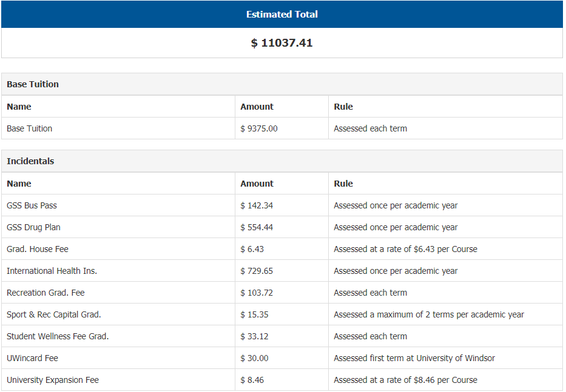This screenshot has width=566, height=392.
Task: Click the Incidentals section heading
Action: click(30, 161)
